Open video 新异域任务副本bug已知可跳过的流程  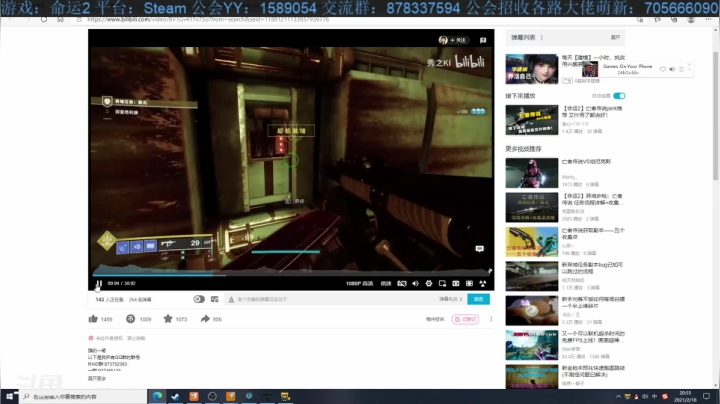(x=532, y=276)
